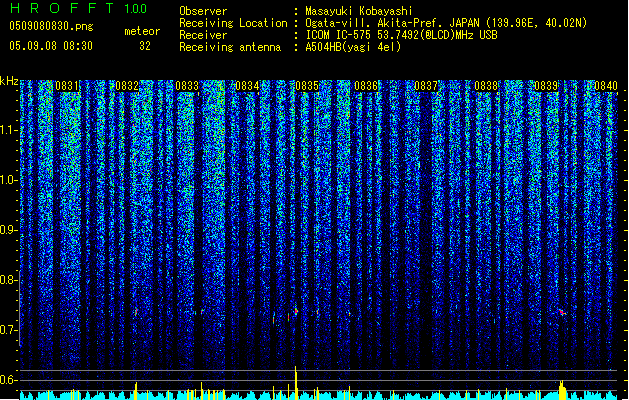Click the date 05.09.08 08:30
629x400 pixels.
[51, 46]
